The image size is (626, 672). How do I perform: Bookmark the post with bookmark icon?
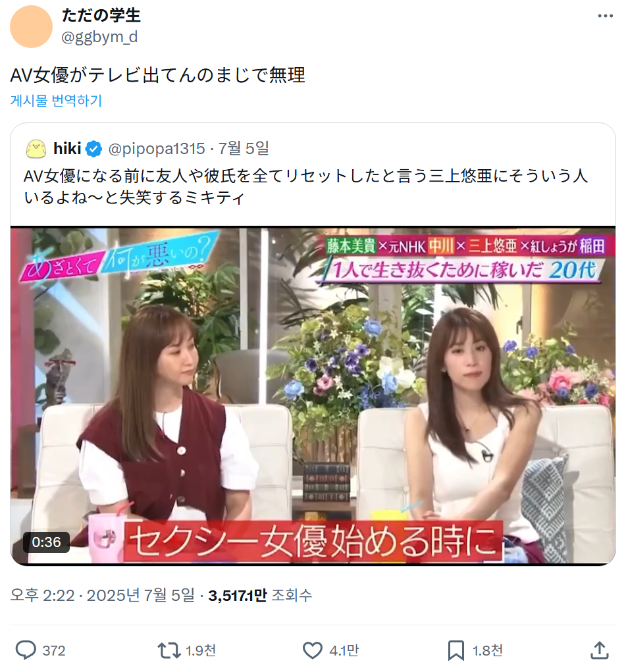coord(456,650)
